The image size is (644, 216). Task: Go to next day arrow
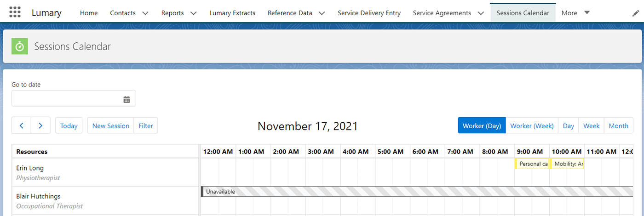tap(41, 125)
